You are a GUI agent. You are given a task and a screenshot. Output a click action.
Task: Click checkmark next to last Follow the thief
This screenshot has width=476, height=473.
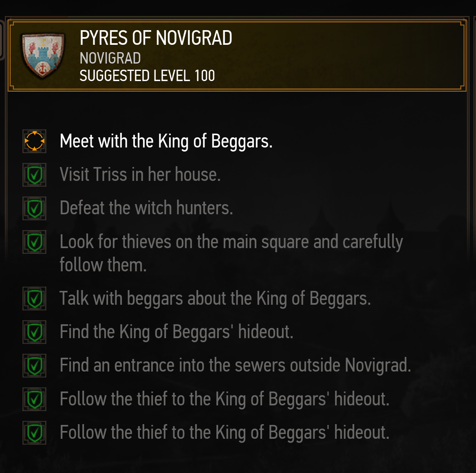click(x=34, y=433)
